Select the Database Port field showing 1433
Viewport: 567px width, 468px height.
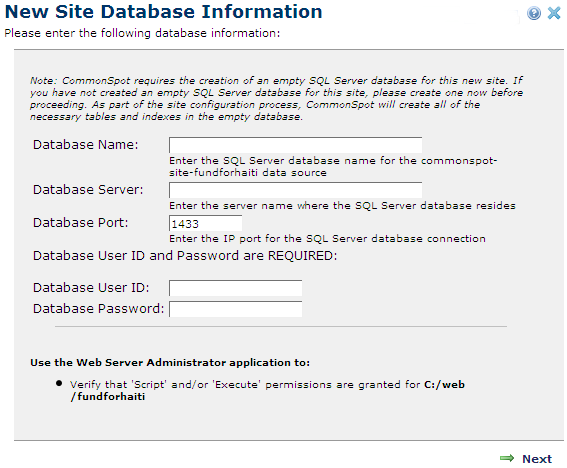click(x=205, y=223)
